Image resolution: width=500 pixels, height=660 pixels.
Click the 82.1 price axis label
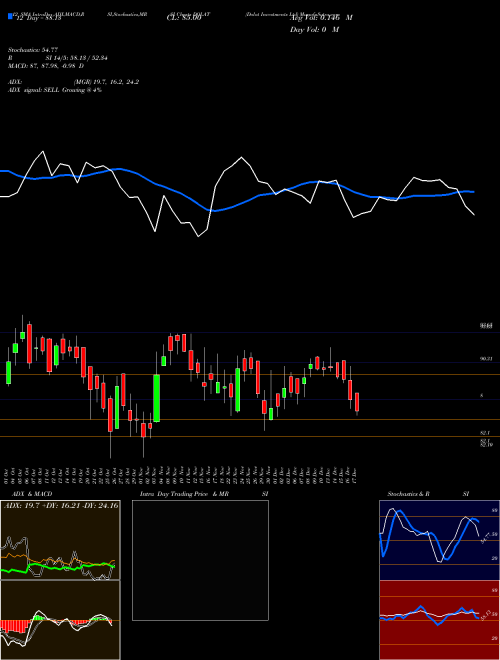tap(485, 433)
